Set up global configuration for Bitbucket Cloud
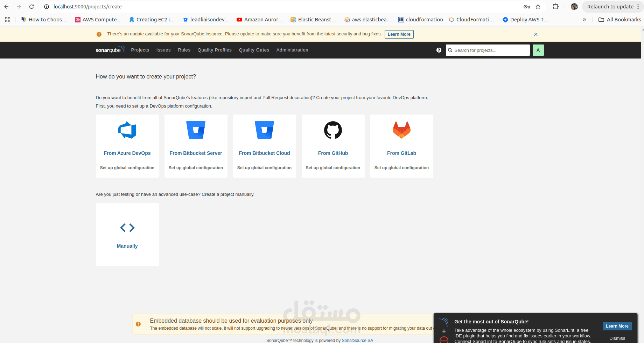 click(265, 168)
